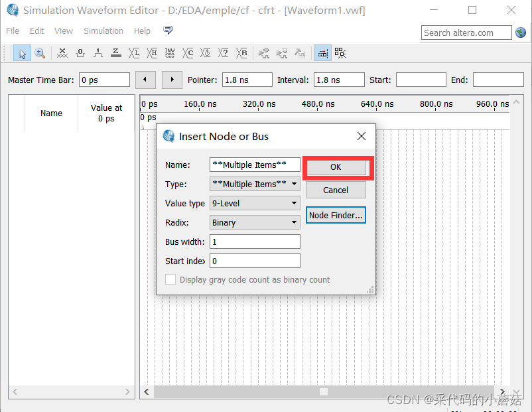This screenshot has height=412, width=532.
Task: Click the Pointer value field
Action: point(247,80)
